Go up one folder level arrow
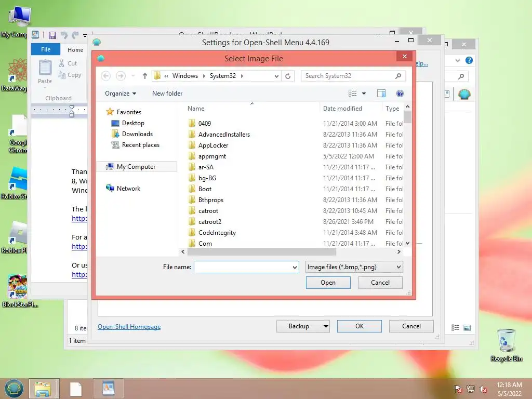 pos(145,76)
